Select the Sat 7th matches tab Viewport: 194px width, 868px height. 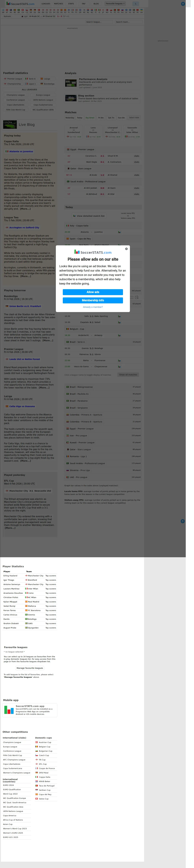pyautogui.click(x=111, y=118)
